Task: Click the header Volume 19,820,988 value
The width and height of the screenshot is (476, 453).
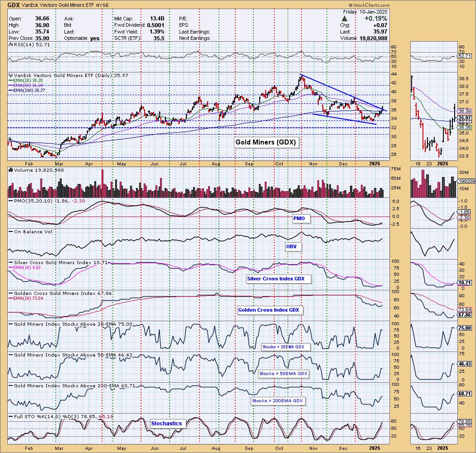Action: 373,38
